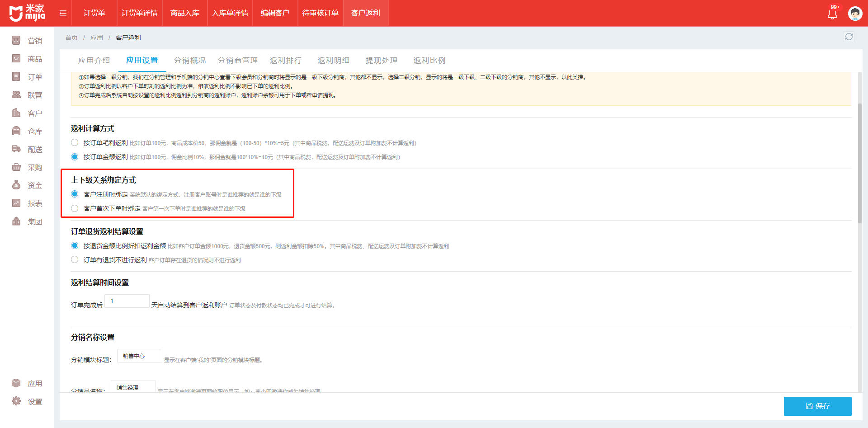Screen dimensions: 868x428
Task: Click the 保存 save button
Action: 817,406
